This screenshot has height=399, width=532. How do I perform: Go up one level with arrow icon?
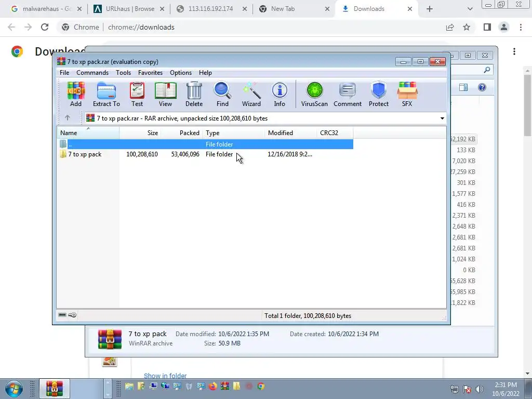tap(67, 118)
